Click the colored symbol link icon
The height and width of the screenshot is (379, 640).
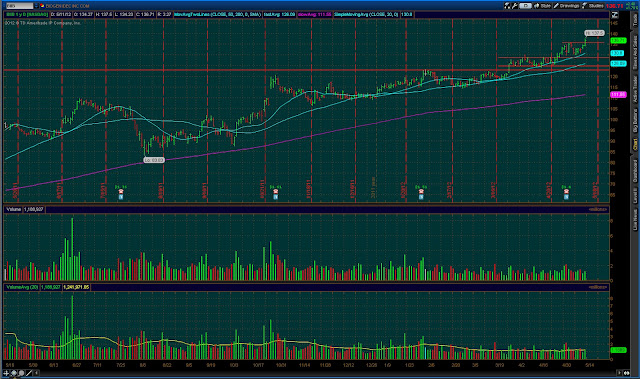[x=42, y=6]
